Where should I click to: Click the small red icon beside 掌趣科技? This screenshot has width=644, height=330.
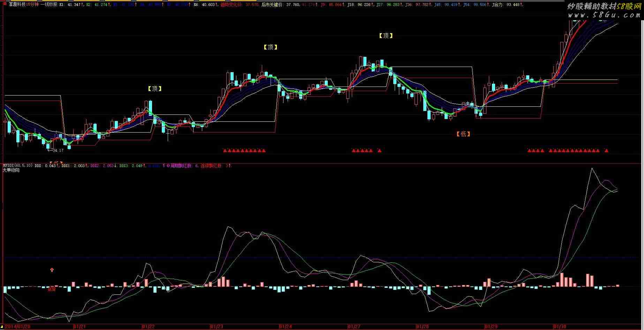[5, 5]
